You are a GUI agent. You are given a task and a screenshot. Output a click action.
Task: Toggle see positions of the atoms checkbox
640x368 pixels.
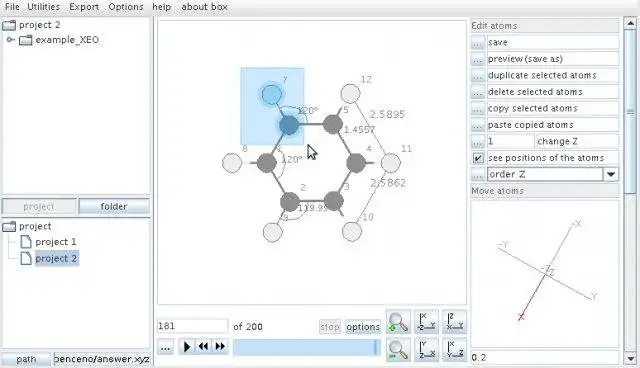click(x=478, y=158)
